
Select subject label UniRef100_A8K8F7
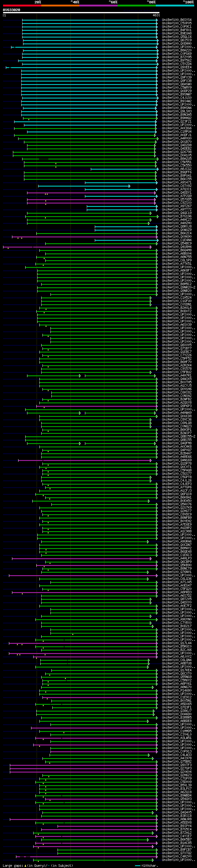176,271
